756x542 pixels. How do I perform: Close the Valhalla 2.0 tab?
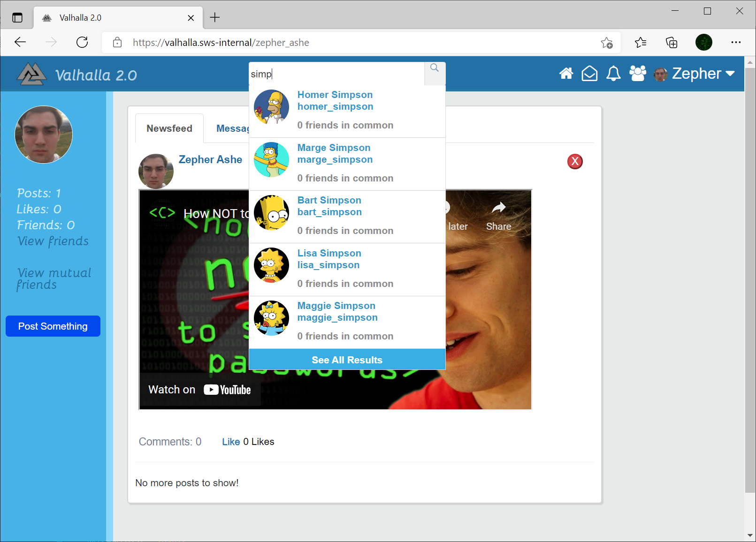point(191,18)
